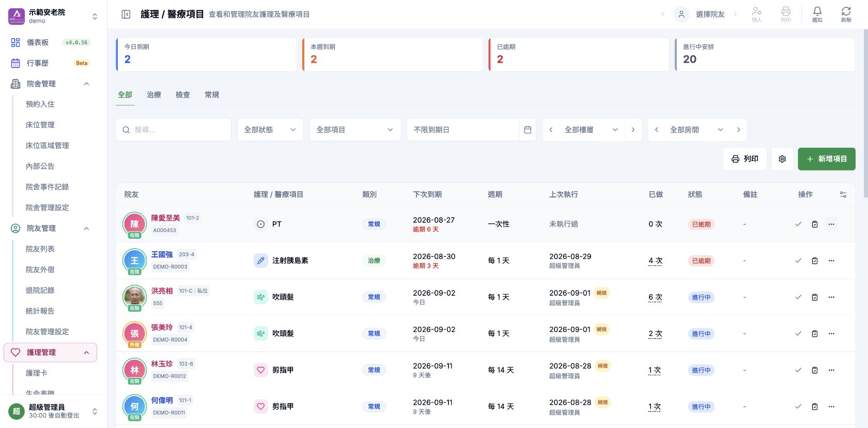Open record clipboard for 何偉明 row
Image resolution: width=868 pixels, height=428 pixels.
coord(815,406)
